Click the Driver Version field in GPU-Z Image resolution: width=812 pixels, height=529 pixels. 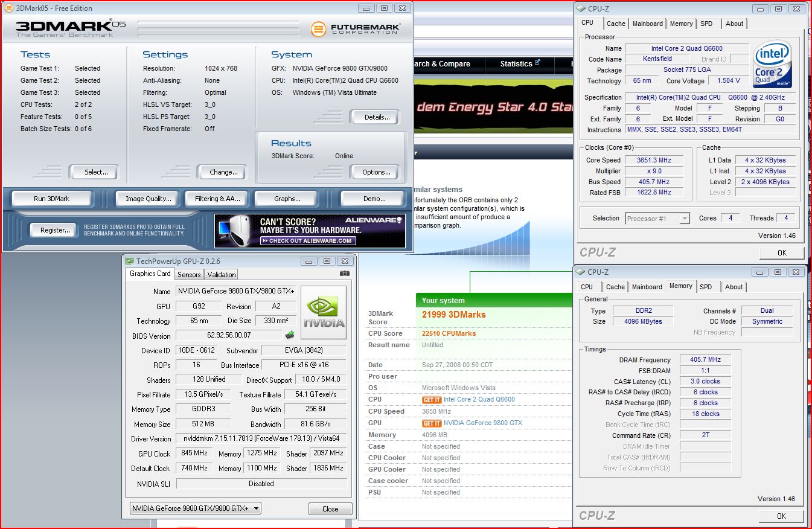click(x=261, y=438)
